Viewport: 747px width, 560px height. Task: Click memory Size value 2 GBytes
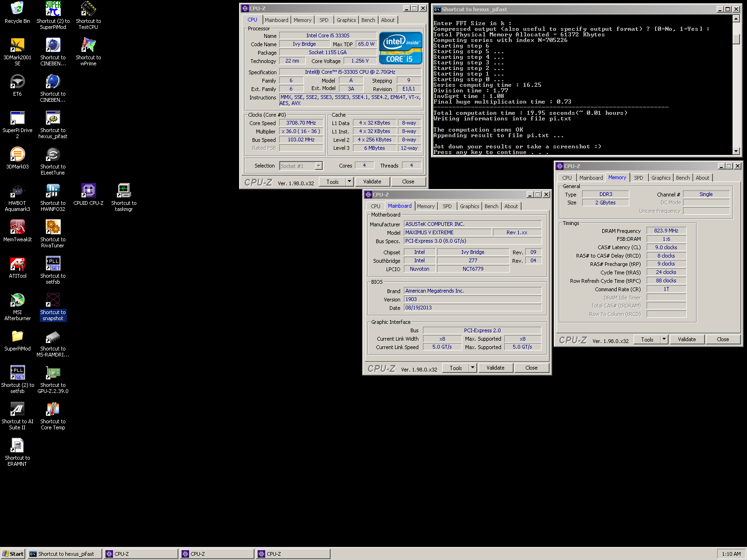606,203
